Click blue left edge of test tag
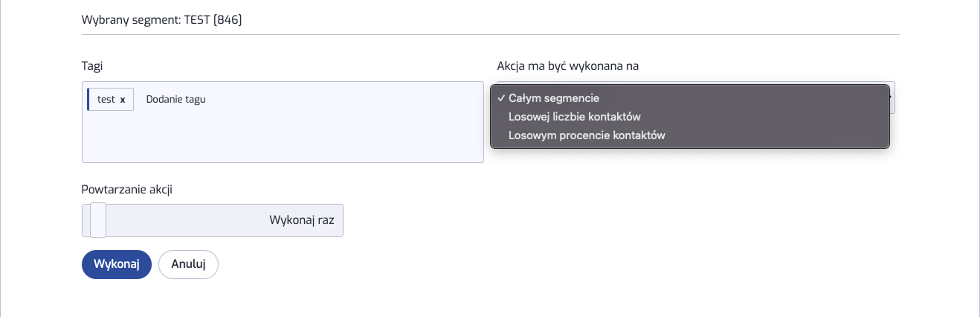This screenshot has height=317, width=980. click(x=88, y=100)
